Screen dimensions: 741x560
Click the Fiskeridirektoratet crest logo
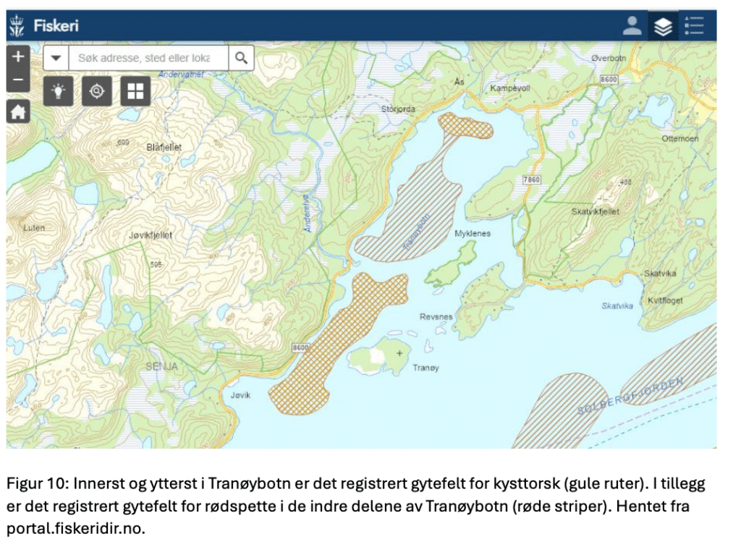point(16,27)
